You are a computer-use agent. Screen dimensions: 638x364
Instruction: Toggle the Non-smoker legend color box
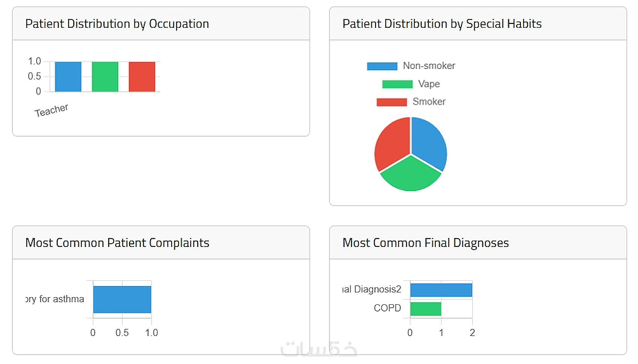382,66
